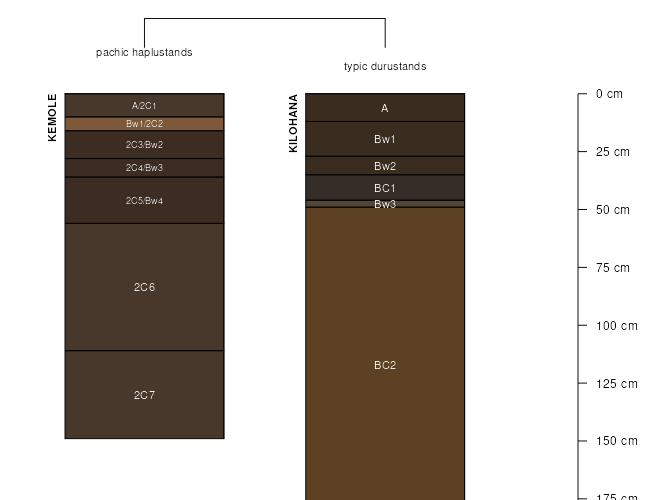Click the 2C5/Bw4 horizon in KEMOLE
This screenshot has height=500, width=650.
[x=144, y=201]
